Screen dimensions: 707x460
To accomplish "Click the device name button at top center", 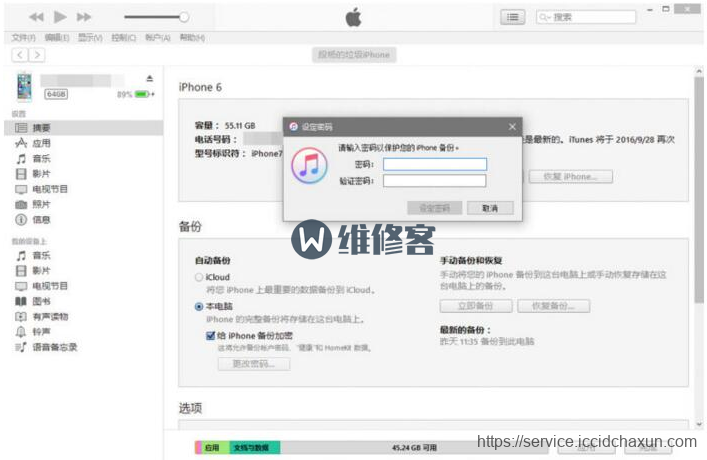I will point(354,55).
